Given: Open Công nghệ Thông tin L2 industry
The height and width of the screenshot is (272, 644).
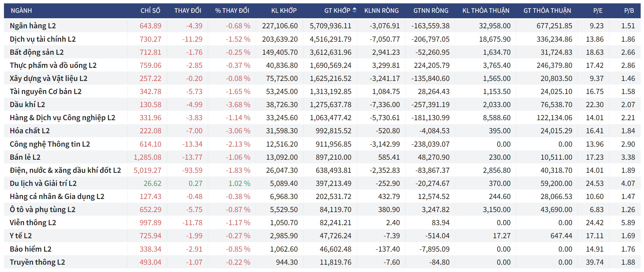Looking at the screenshot, I should tap(50, 144).
